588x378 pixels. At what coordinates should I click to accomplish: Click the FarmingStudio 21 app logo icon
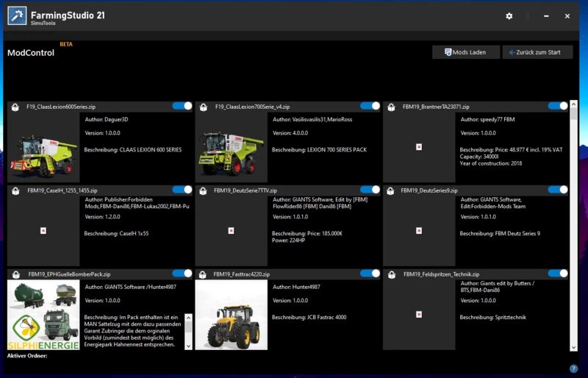coord(17,15)
